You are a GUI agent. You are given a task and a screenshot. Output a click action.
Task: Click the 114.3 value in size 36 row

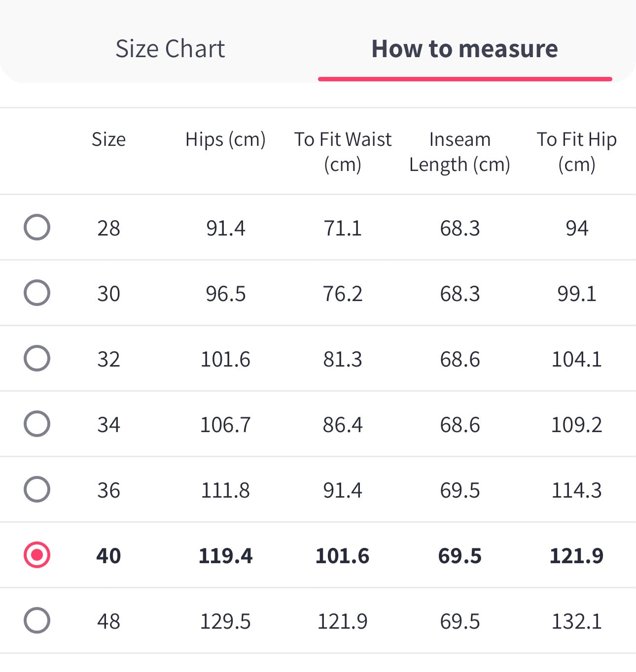pyautogui.click(x=576, y=490)
